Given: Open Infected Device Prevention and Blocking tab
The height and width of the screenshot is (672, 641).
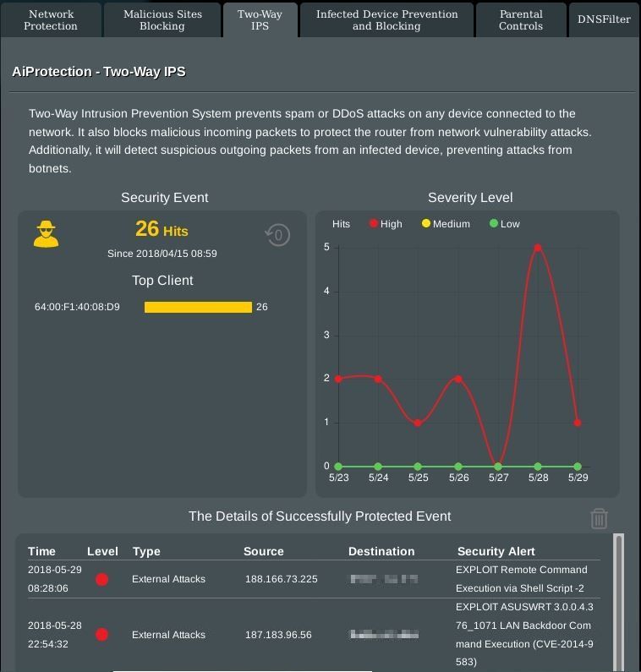Looking at the screenshot, I should point(386,20).
